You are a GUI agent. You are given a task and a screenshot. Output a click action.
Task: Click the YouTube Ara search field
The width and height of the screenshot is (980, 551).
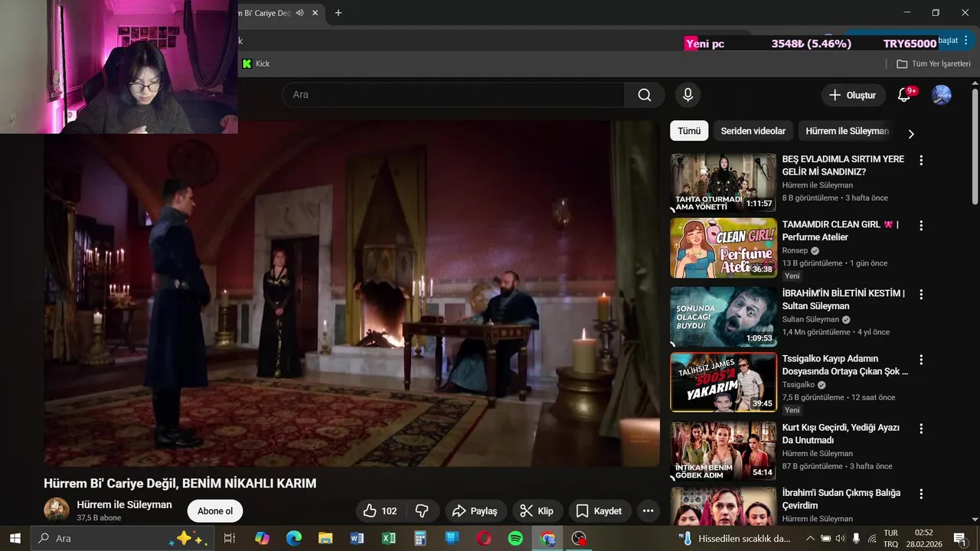453,95
